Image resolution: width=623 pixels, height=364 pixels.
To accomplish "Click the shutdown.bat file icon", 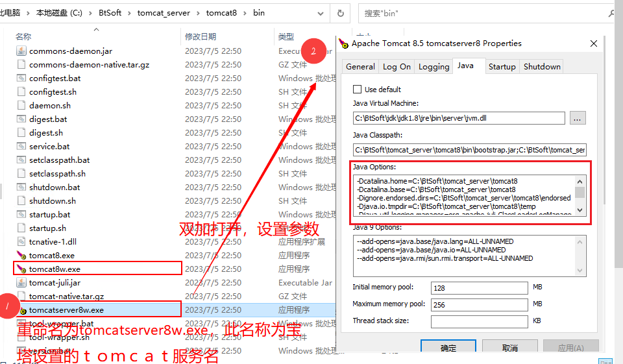I will (x=21, y=187).
